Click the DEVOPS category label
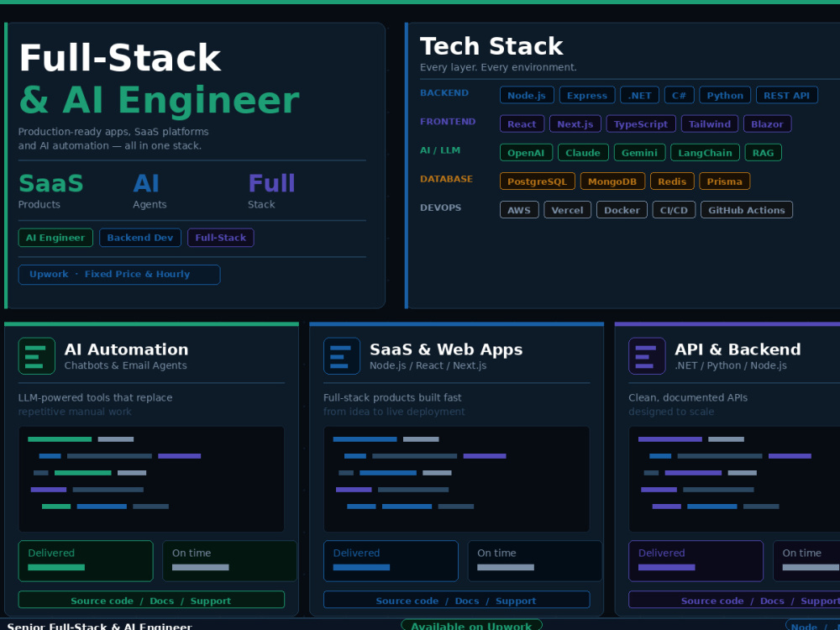The image size is (840, 630). (x=440, y=207)
